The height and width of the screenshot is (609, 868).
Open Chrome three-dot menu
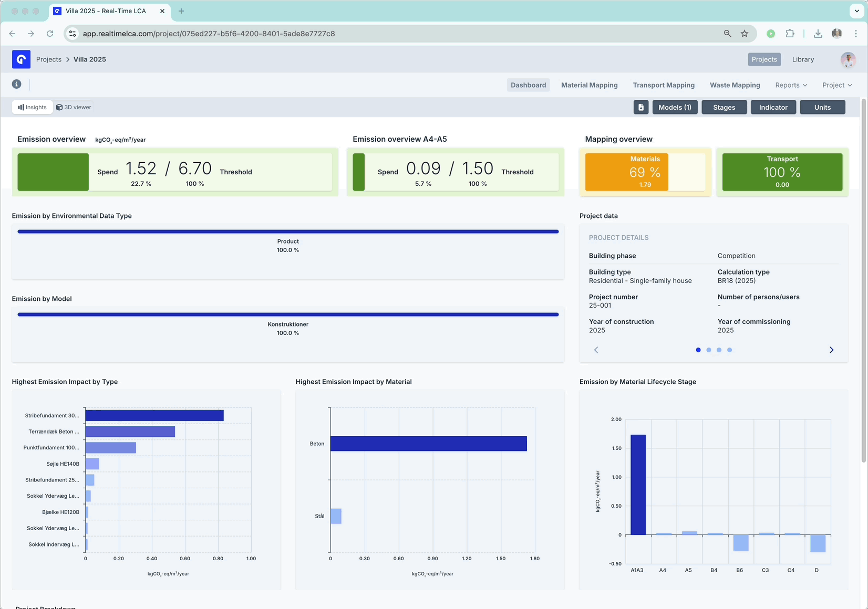point(856,34)
